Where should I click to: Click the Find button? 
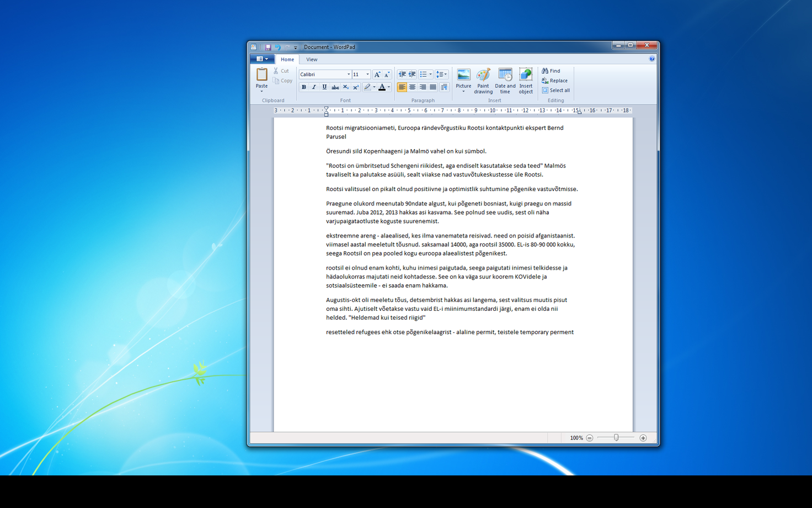coord(551,71)
